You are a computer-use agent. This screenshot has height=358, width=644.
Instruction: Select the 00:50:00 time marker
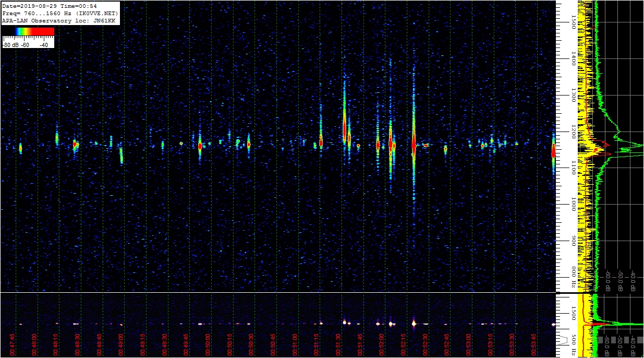click(x=208, y=345)
